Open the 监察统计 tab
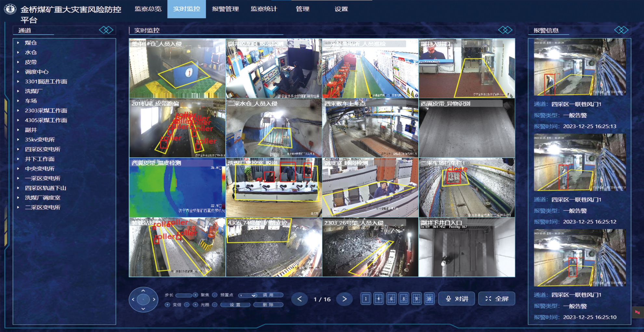 point(264,9)
